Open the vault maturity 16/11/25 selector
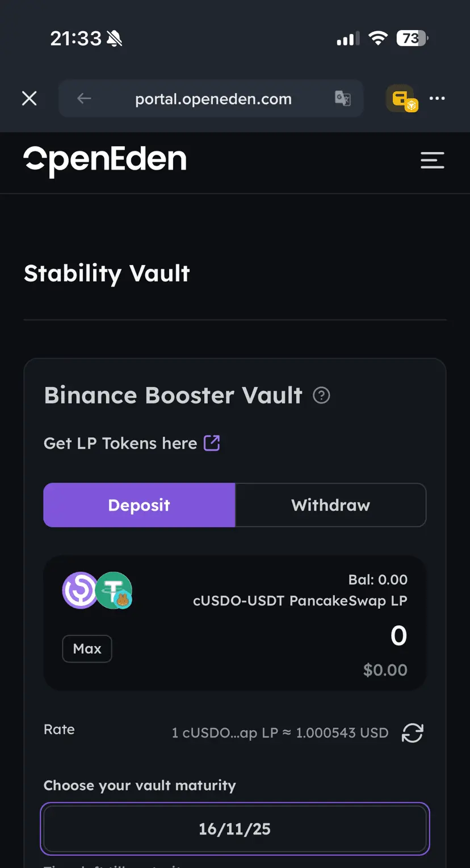470x868 pixels. tap(234, 829)
